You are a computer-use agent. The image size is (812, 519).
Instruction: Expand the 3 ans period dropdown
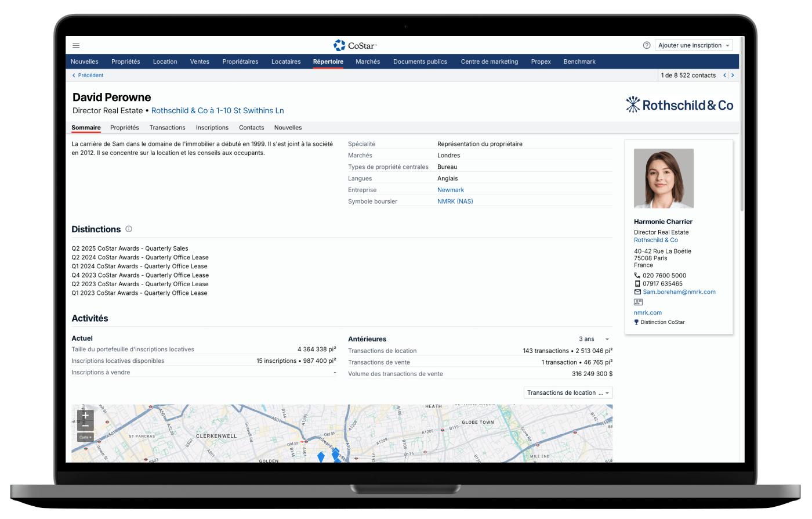594,339
